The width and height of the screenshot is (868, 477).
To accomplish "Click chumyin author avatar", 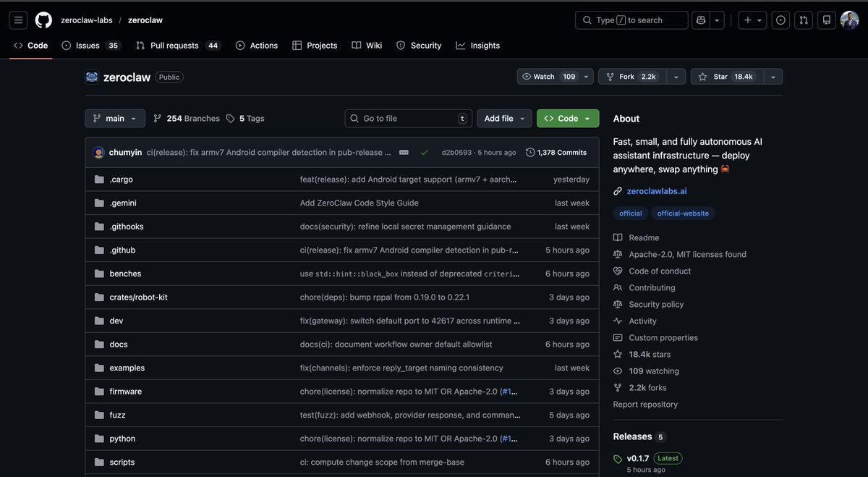I will tap(98, 153).
